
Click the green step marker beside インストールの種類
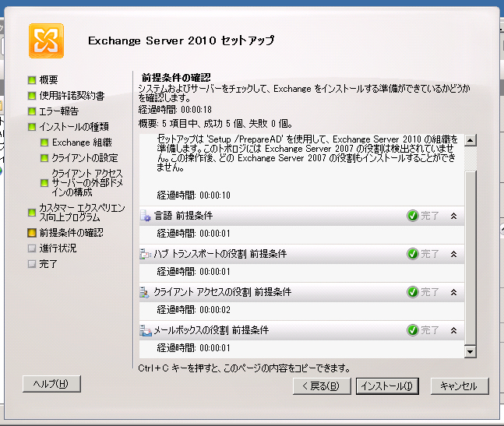(x=31, y=127)
